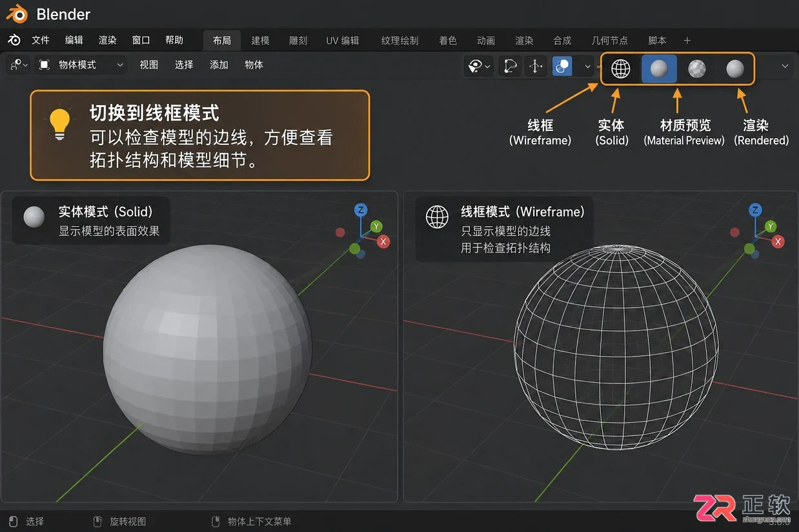Open the 编辑 menu
The width and height of the screenshot is (799, 532).
74,40
